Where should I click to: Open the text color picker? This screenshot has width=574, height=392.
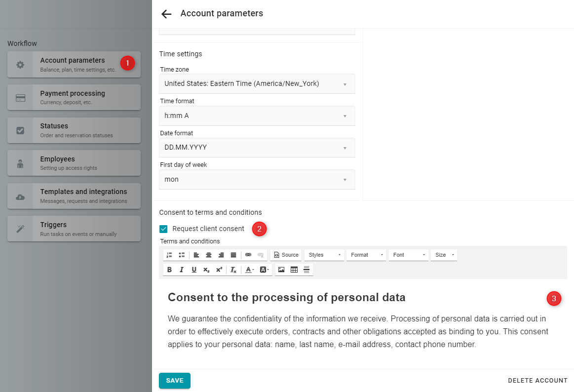(249, 270)
